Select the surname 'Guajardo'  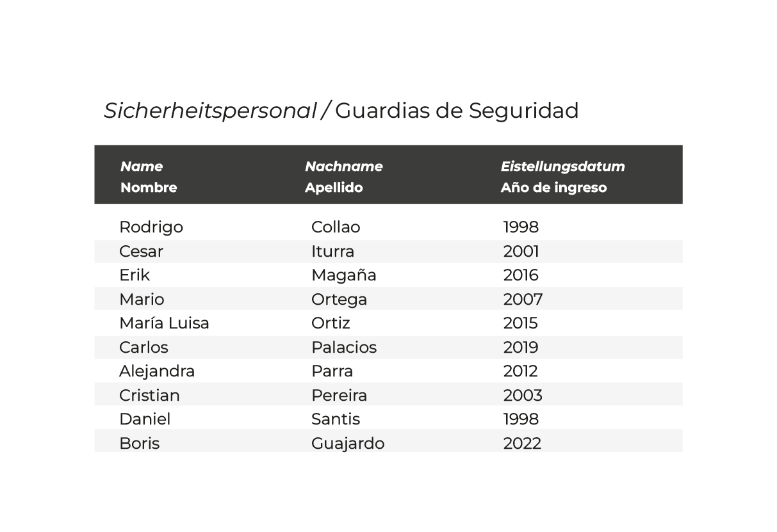coord(348,444)
